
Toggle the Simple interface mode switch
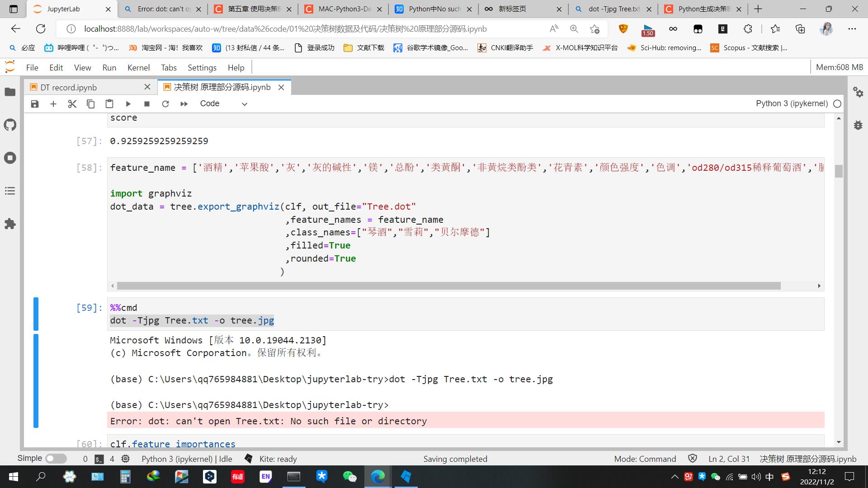tap(56, 459)
